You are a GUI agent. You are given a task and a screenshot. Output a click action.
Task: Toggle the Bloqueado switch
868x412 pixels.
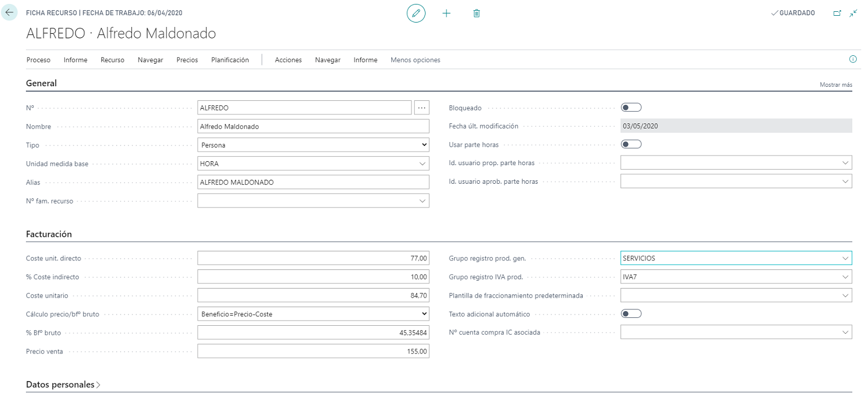pyautogui.click(x=631, y=107)
